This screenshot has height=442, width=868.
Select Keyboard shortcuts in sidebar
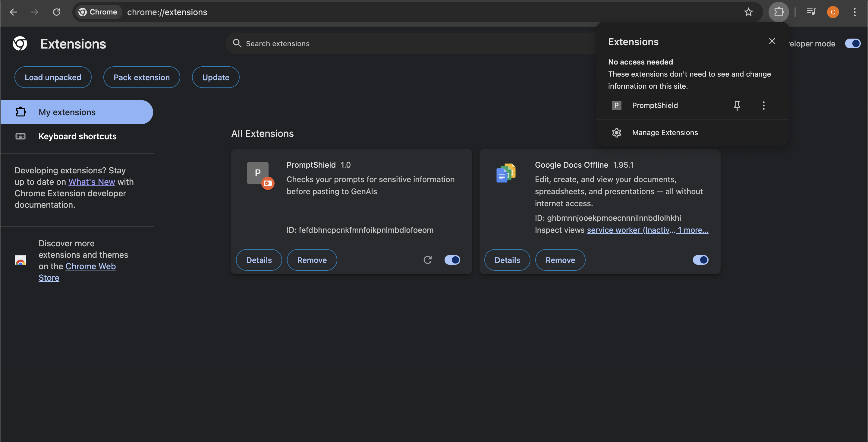[x=77, y=136]
